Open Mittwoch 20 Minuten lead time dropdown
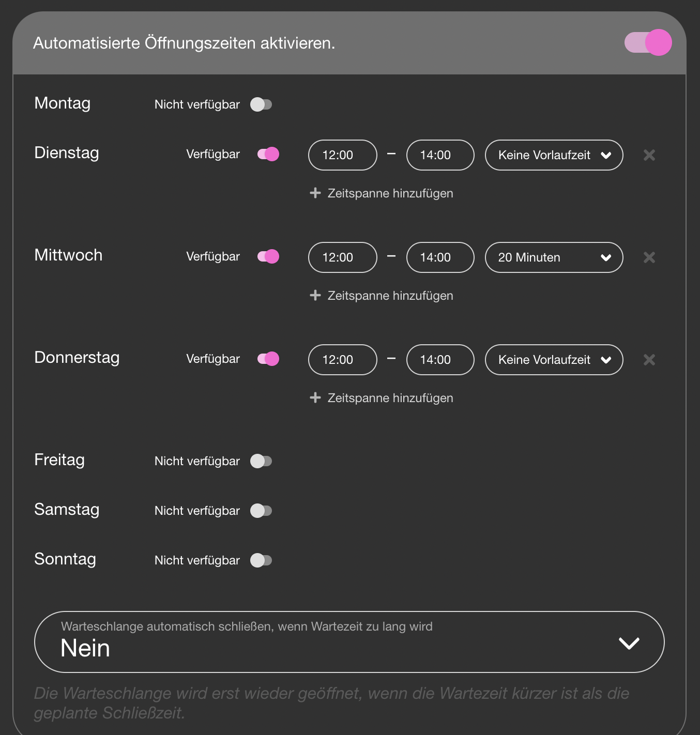This screenshot has height=735, width=700. pos(554,257)
